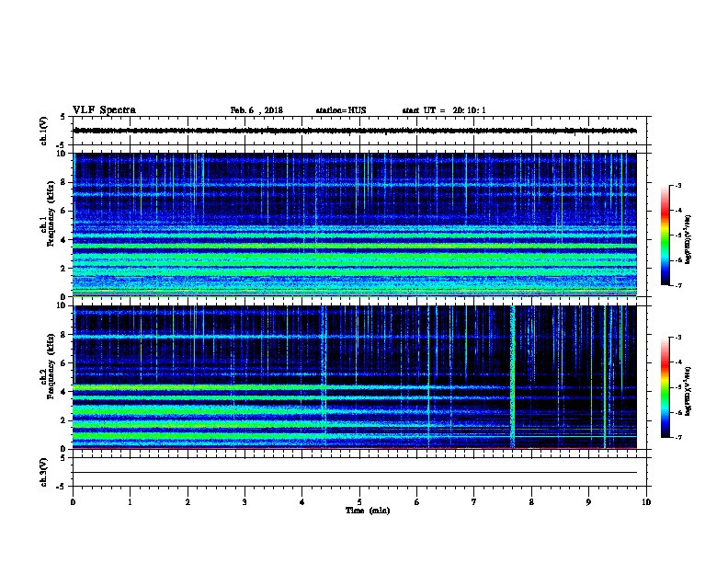Click the ch.2 spectrogram color scale bar
This screenshot has height=563, width=728.
(665, 387)
